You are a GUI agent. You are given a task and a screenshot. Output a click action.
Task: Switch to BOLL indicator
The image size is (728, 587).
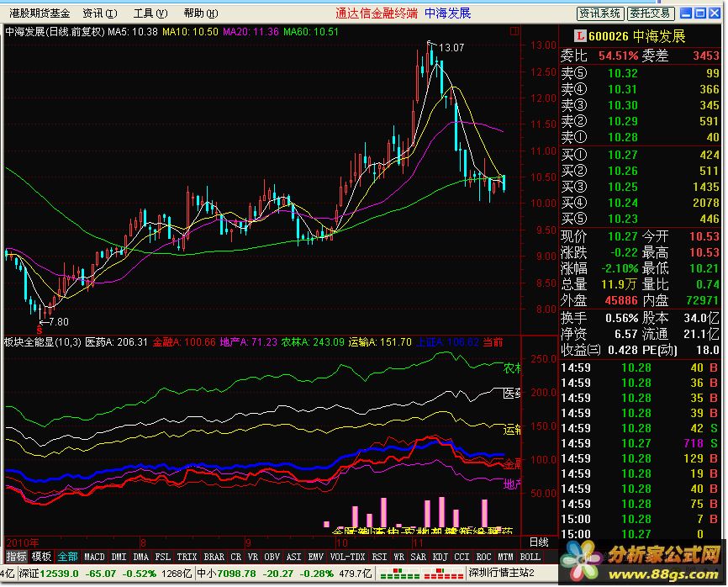click(530, 557)
